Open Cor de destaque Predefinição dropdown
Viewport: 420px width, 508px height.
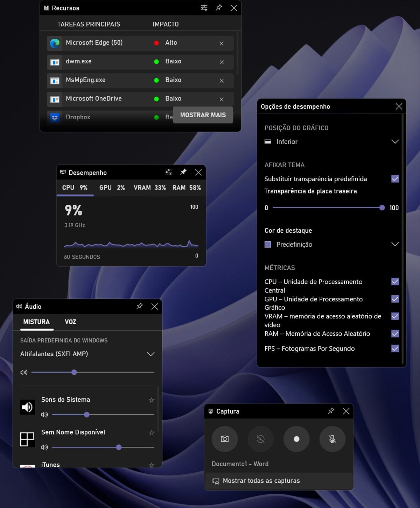click(332, 244)
